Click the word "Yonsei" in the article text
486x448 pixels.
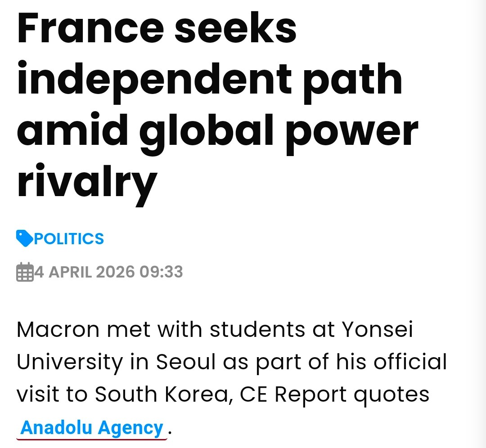coord(377,330)
